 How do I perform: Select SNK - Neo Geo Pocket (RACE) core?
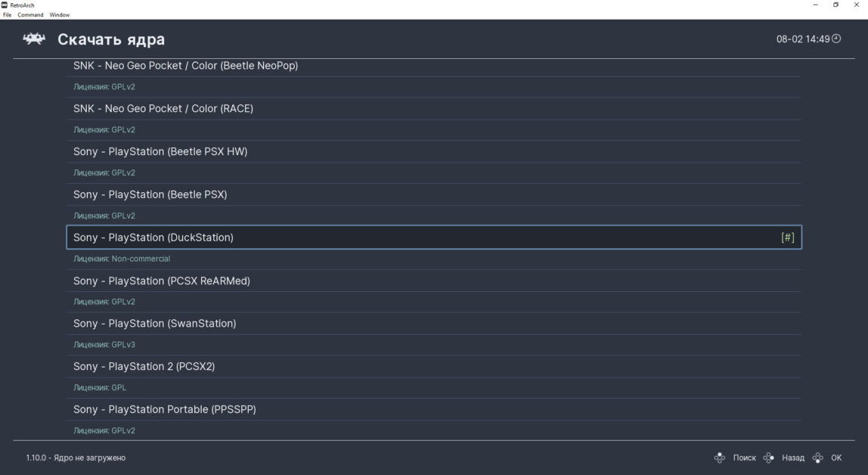click(x=163, y=108)
